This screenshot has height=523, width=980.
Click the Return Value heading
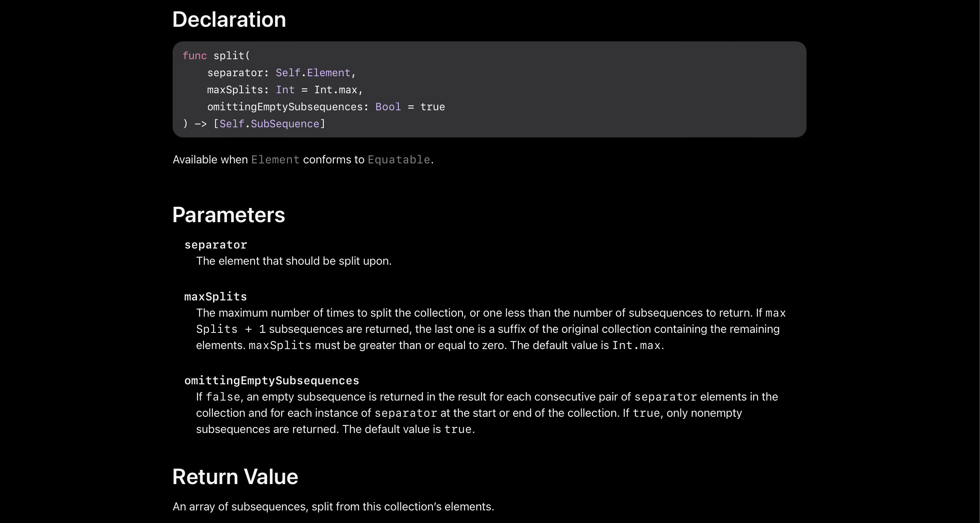[x=235, y=477]
